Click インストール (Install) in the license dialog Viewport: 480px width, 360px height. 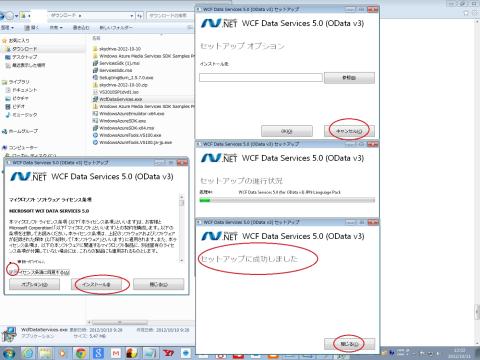click(97, 284)
